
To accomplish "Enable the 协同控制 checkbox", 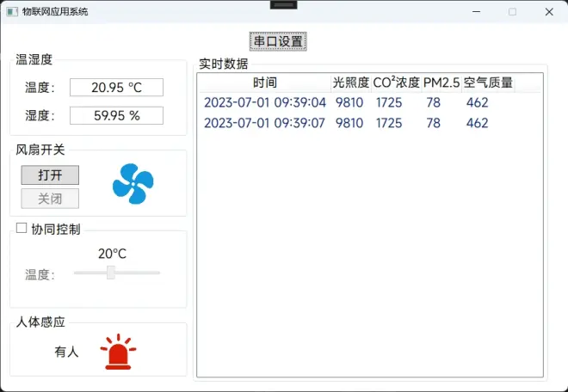I will [x=22, y=228].
